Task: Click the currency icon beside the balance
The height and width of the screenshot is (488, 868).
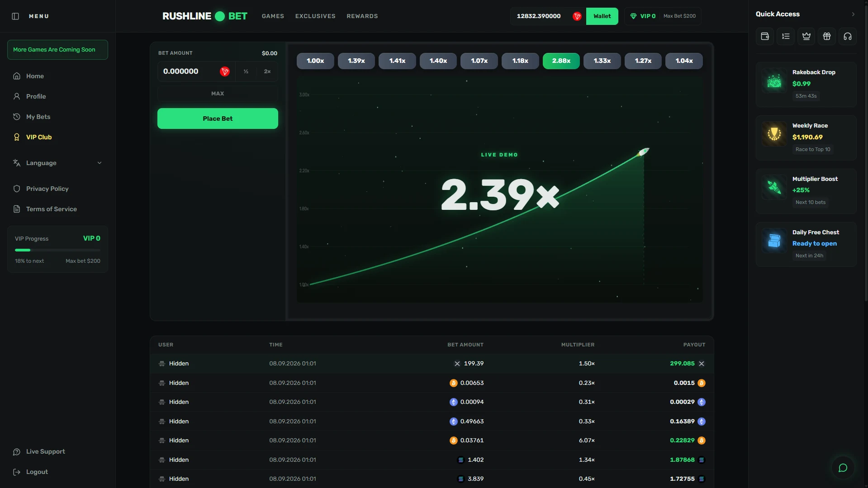Action: pyautogui.click(x=577, y=16)
